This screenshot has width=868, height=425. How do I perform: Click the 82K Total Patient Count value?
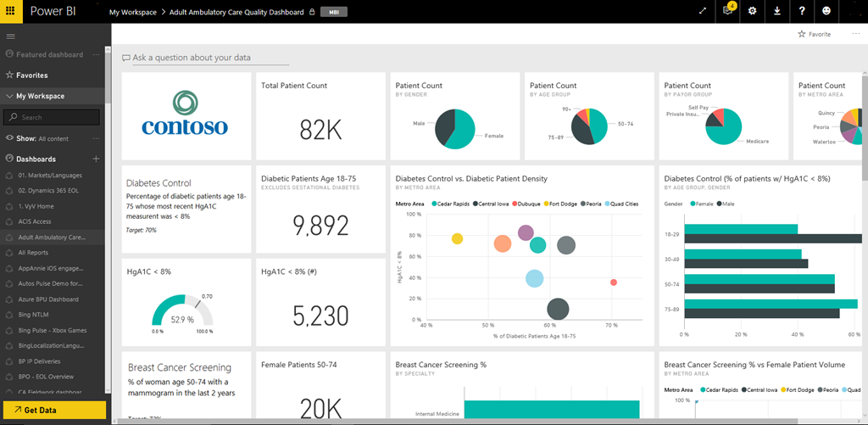coord(320,130)
